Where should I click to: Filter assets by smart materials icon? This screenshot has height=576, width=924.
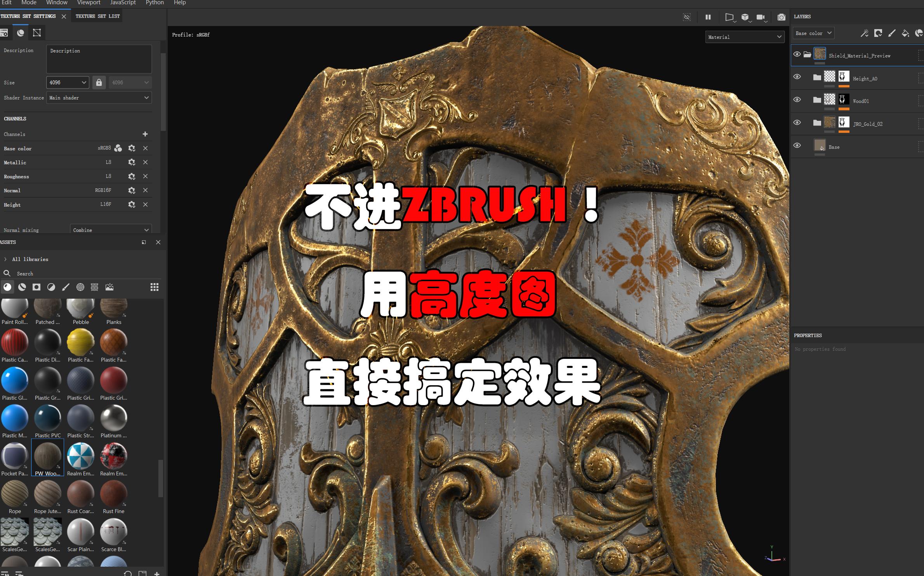[x=22, y=287]
